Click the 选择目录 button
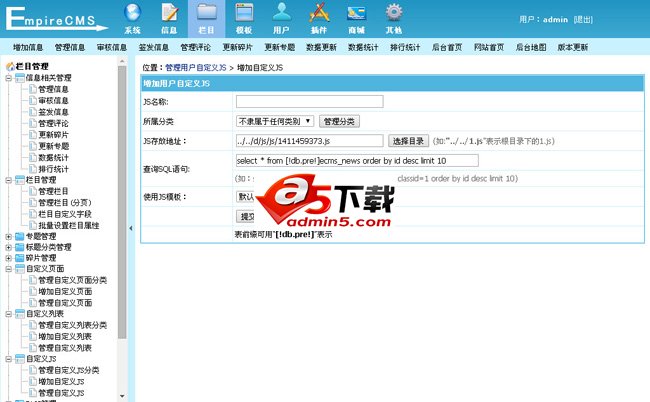 [408, 141]
